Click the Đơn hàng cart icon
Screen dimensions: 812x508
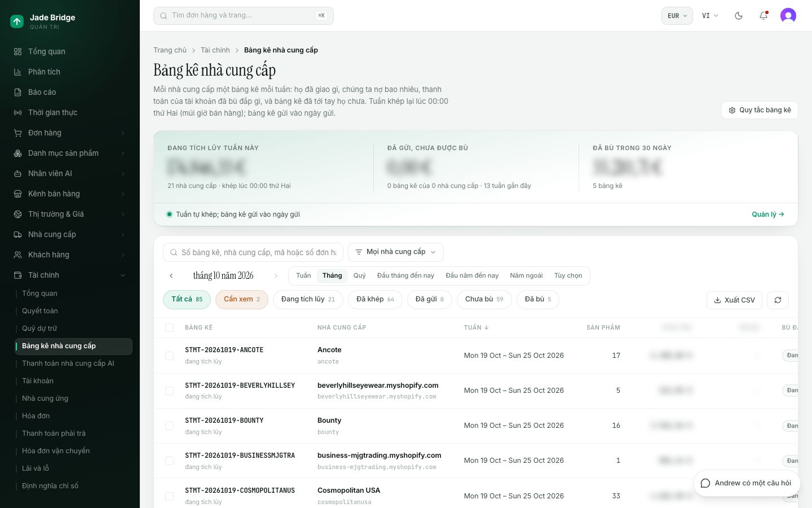tap(17, 133)
